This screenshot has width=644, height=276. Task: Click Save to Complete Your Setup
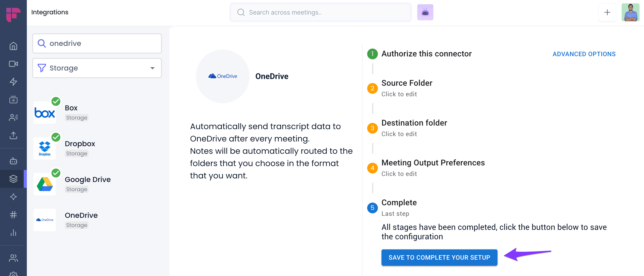(439, 257)
